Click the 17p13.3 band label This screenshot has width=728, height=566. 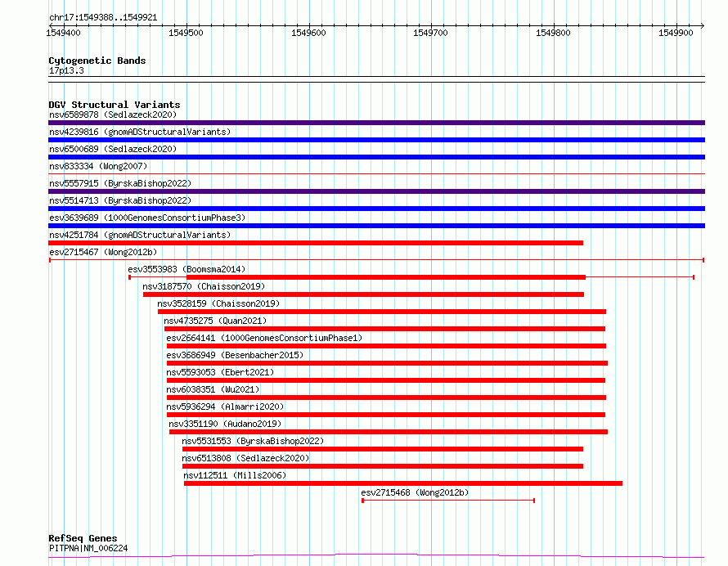(66, 70)
